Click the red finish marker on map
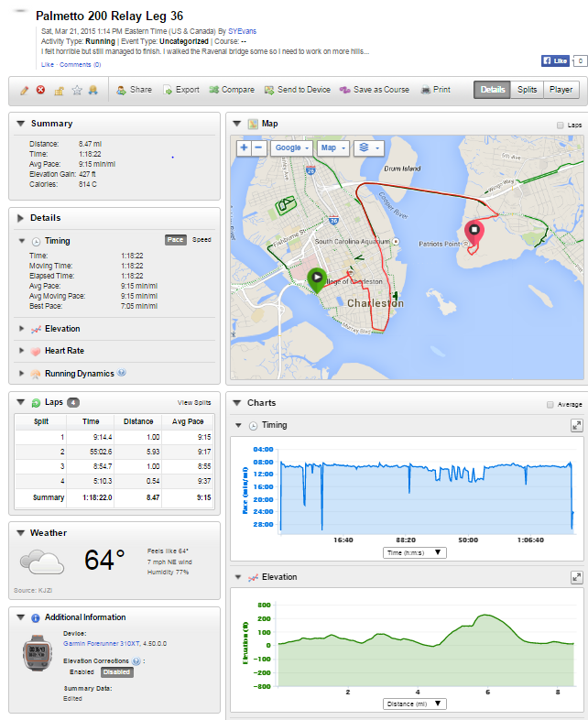Image resolution: width=588 pixels, height=720 pixels. pyautogui.click(x=474, y=207)
